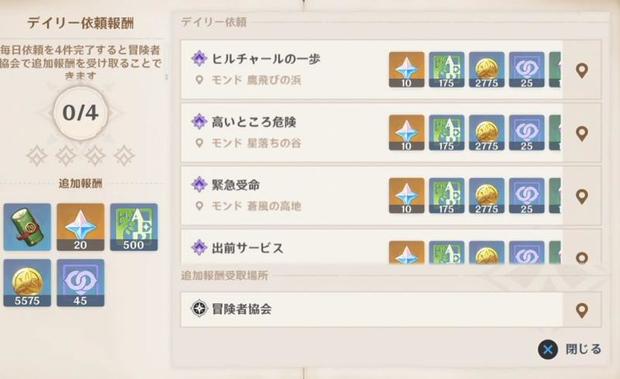Select the 45 companionship EXP bonus reward
Viewport: 620px width, 379px height.
80,283
